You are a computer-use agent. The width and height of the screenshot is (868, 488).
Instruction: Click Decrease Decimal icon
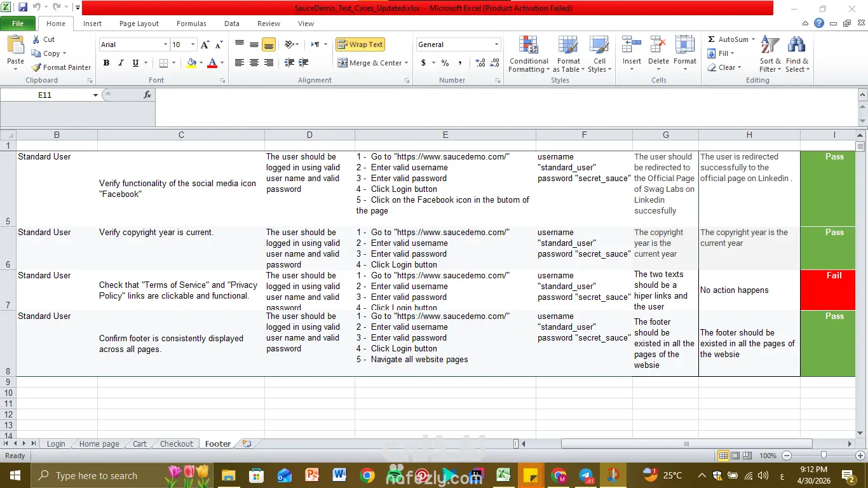pyautogui.click(x=495, y=63)
